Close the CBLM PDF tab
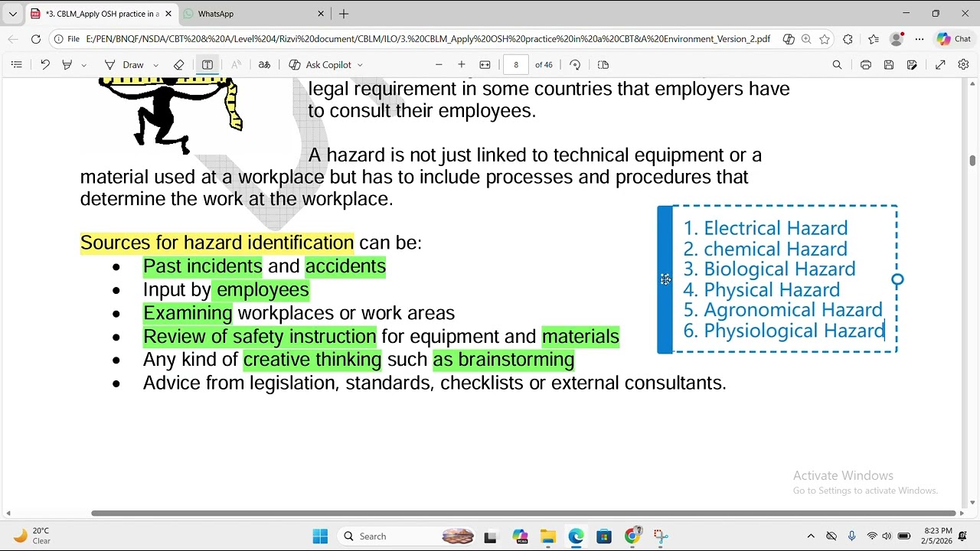Screen dimensions: 980x551 click(x=168, y=14)
